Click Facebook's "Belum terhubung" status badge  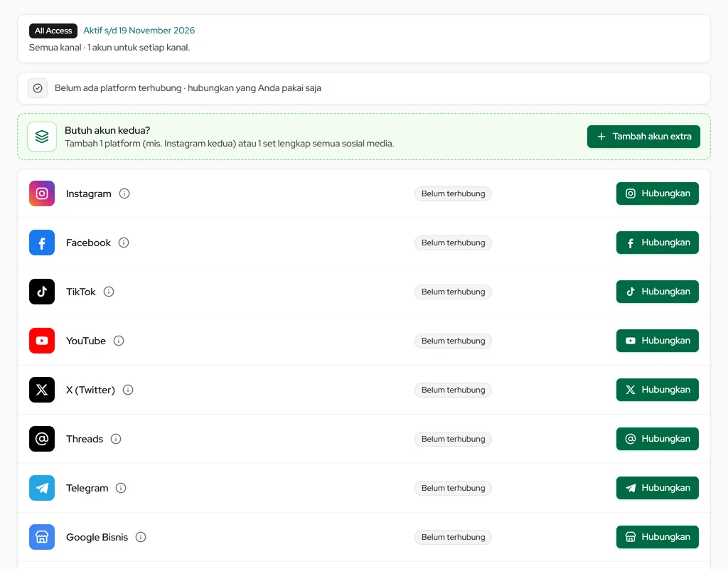(453, 243)
